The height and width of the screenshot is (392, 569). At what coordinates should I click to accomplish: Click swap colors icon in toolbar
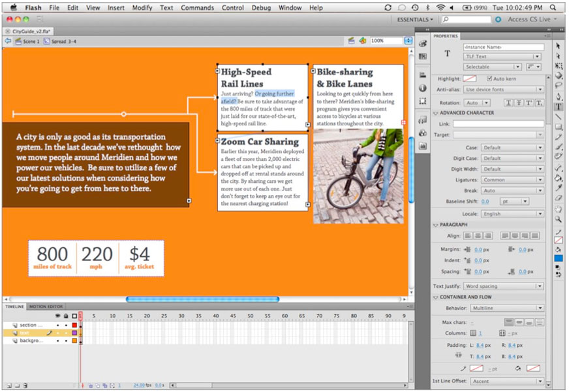[558, 275]
